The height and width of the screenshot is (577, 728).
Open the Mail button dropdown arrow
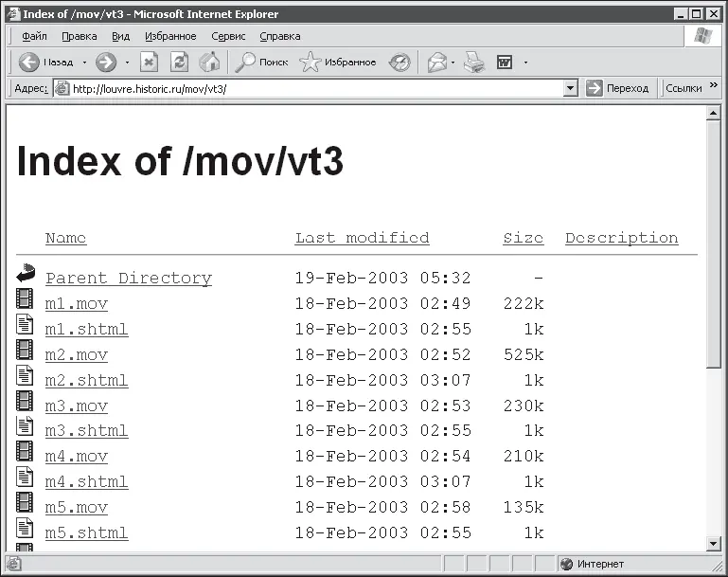click(453, 63)
